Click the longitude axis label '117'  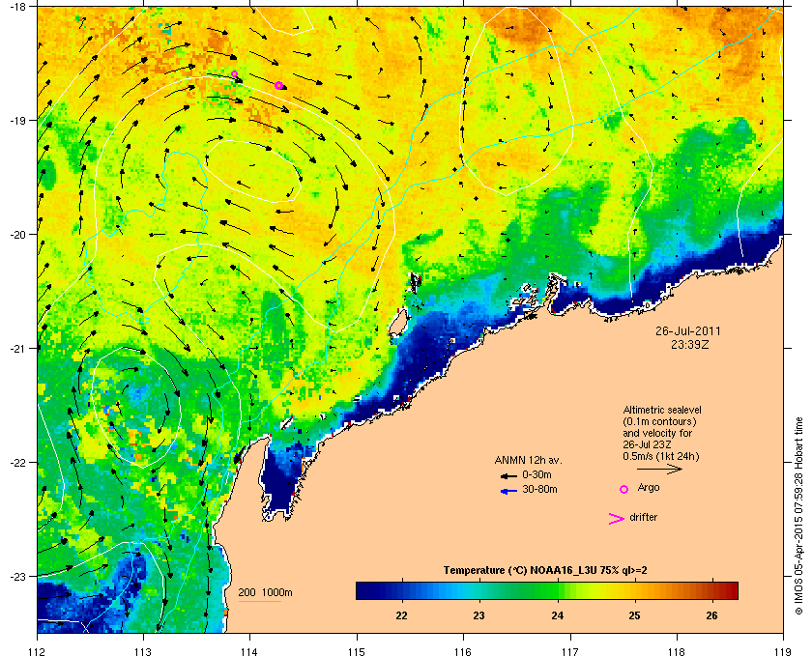tap(570, 652)
